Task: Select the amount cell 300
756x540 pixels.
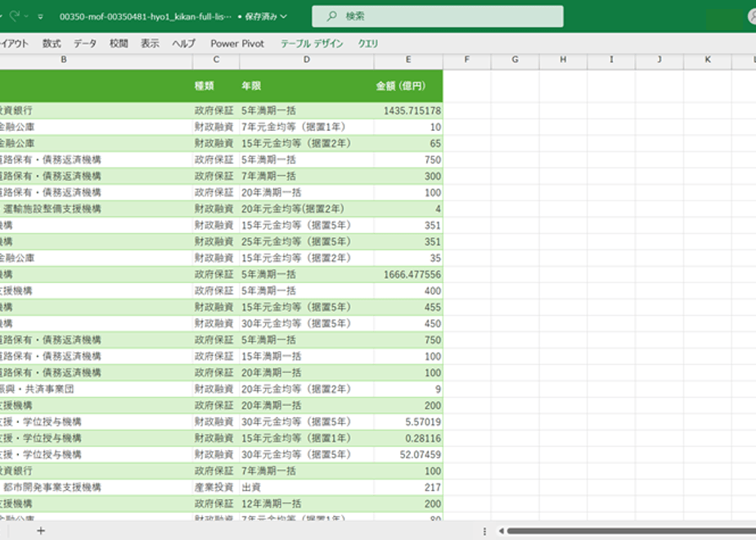Action: pos(408,176)
